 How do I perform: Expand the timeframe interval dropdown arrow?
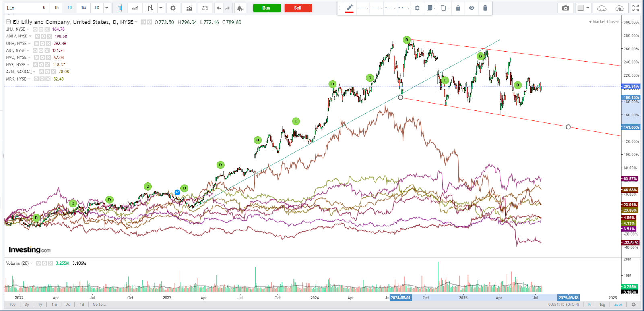point(107,8)
